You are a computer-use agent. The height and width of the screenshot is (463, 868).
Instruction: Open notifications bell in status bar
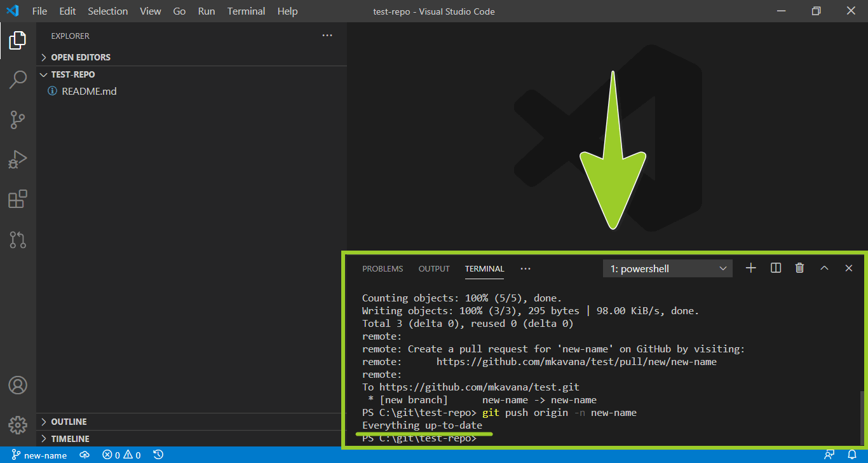click(852, 455)
